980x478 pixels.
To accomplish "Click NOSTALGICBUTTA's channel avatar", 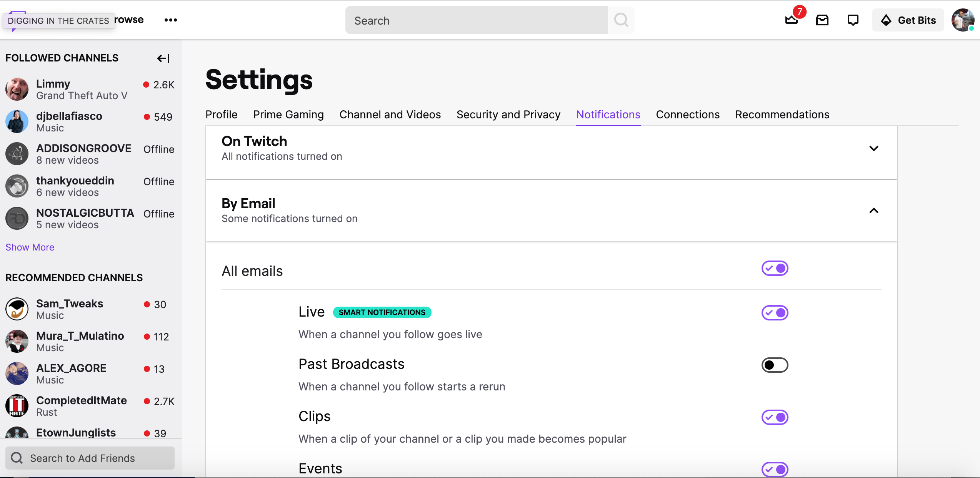I will (17, 218).
